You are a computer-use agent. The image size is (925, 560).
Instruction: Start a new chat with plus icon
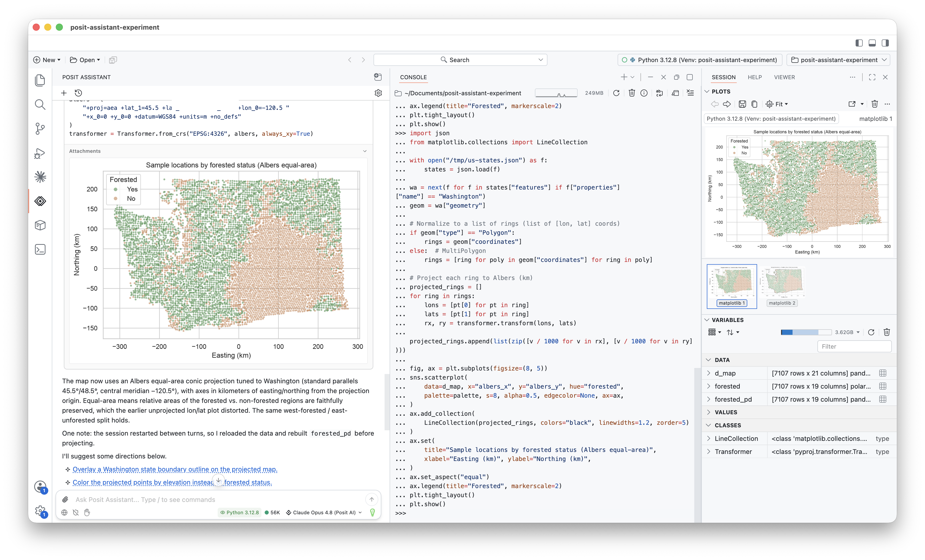point(64,93)
